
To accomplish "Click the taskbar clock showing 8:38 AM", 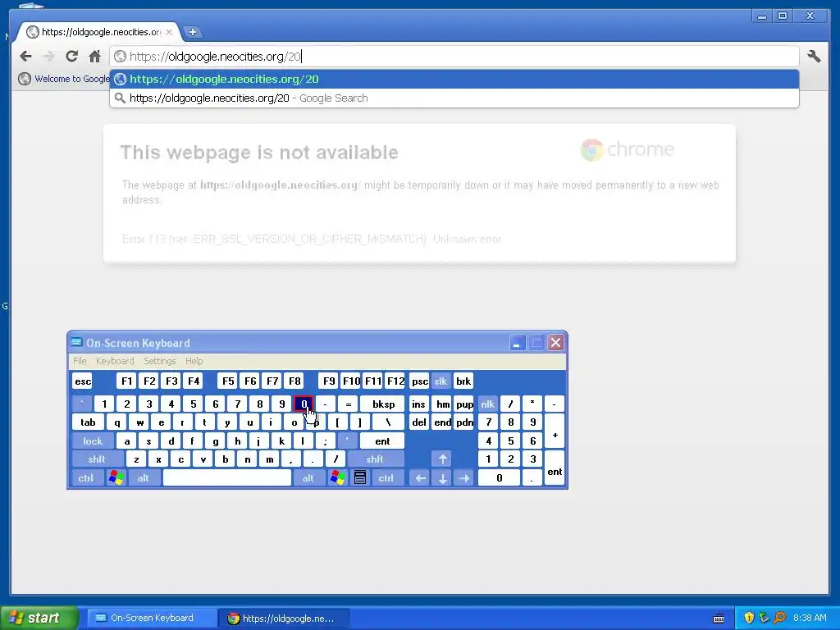I will [x=810, y=619].
